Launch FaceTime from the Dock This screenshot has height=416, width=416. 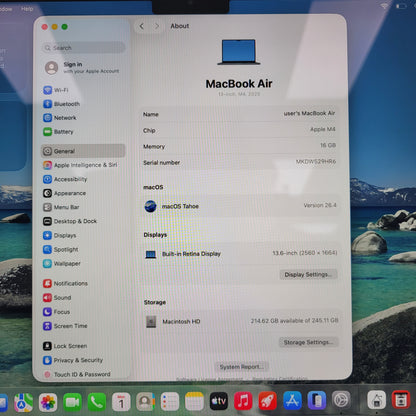(72, 402)
